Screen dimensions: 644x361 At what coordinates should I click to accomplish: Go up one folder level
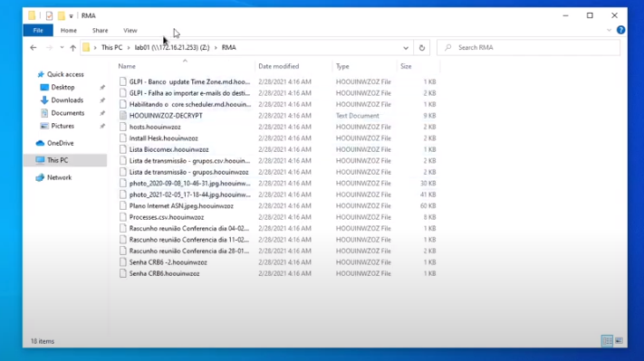(x=72, y=48)
